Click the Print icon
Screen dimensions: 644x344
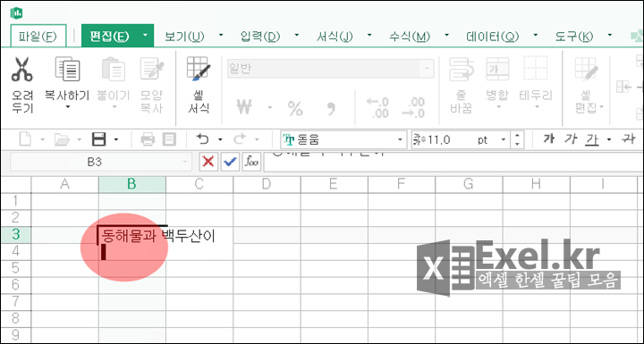[x=148, y=139]
